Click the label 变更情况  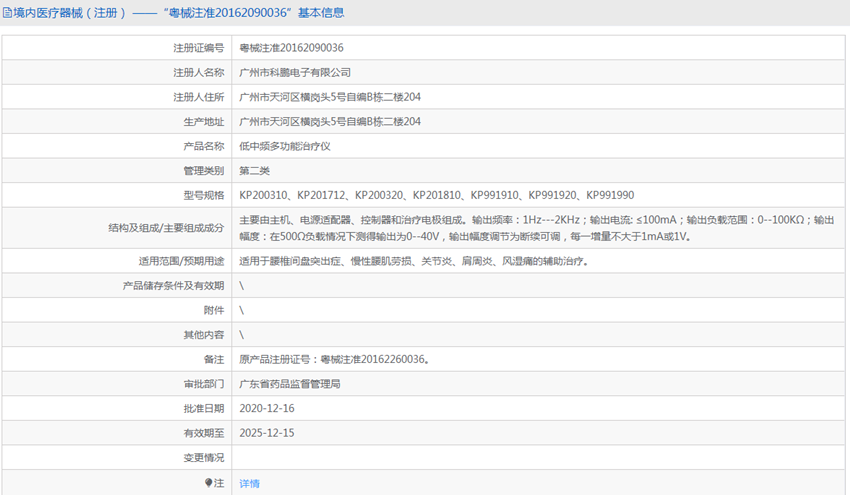(x=203, y=458)
